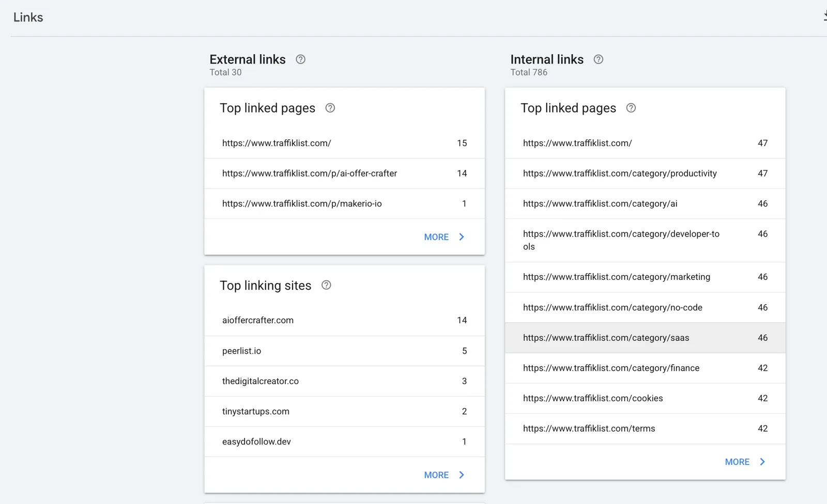Click help icon next to external Top linked pages
Image resolution: width=827 pixels, height=504 pixels.
(330, 108)
